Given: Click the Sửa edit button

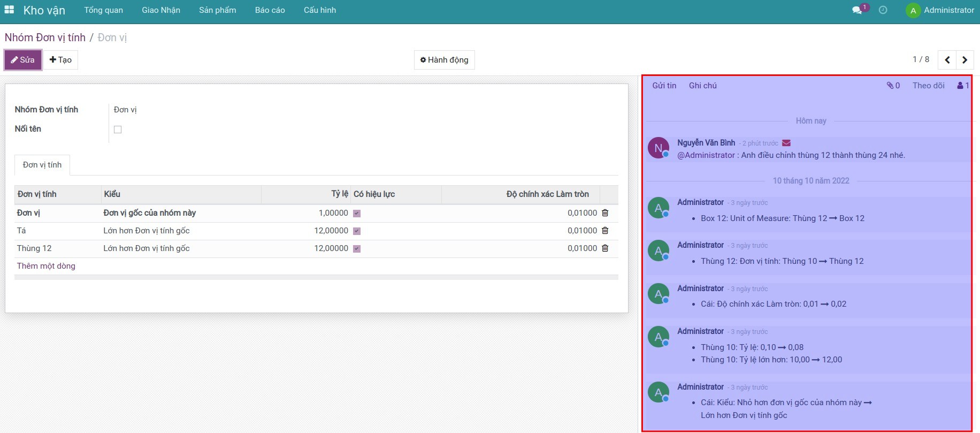Looking at the screenshot, I should coord(23,60).
